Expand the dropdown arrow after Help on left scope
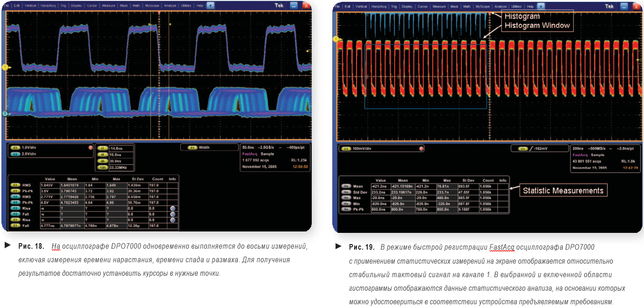This screenshot has height=308, width=644. pos(210,7)
